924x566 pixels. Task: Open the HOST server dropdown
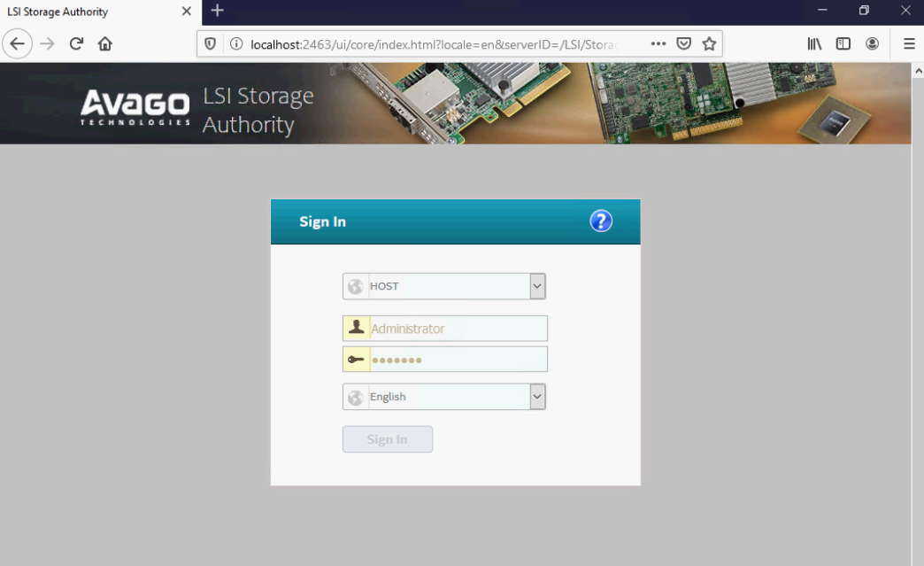[x=537, y=285]
